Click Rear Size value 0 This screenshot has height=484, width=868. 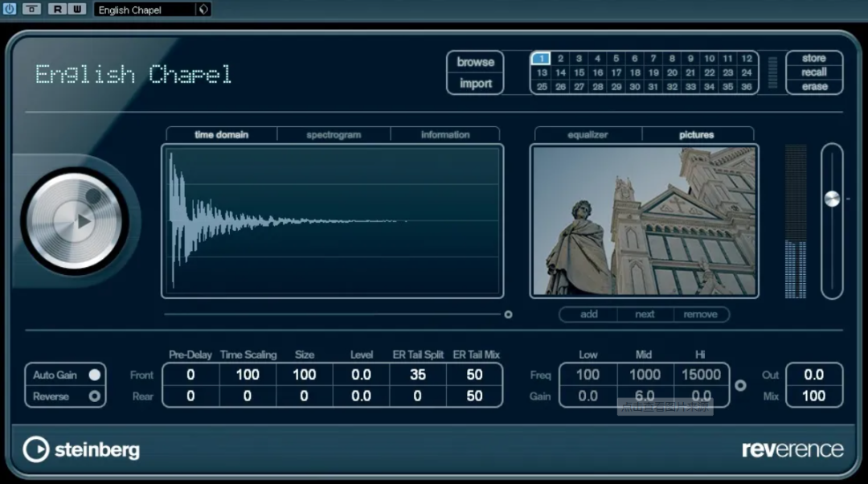pyautogui.click(x=304, y=396)
